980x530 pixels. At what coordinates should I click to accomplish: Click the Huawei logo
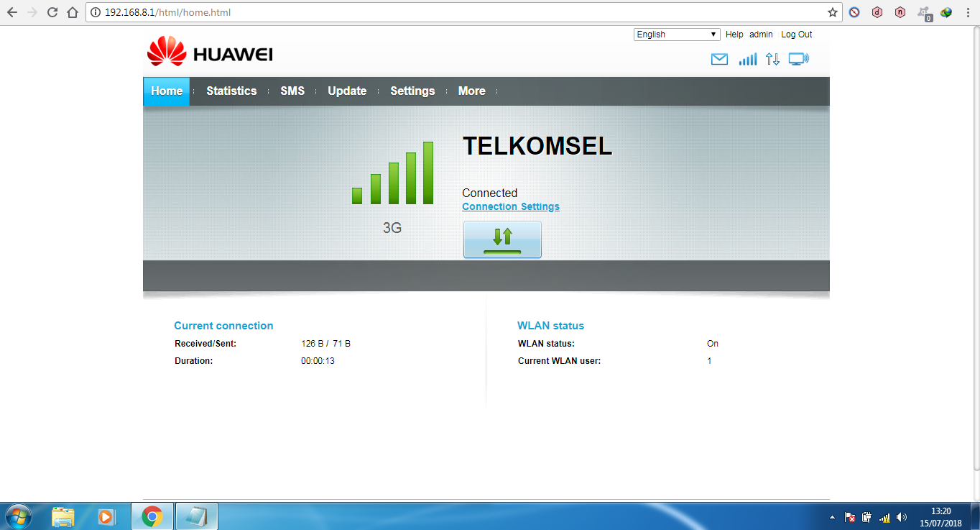tap(210, 52)
